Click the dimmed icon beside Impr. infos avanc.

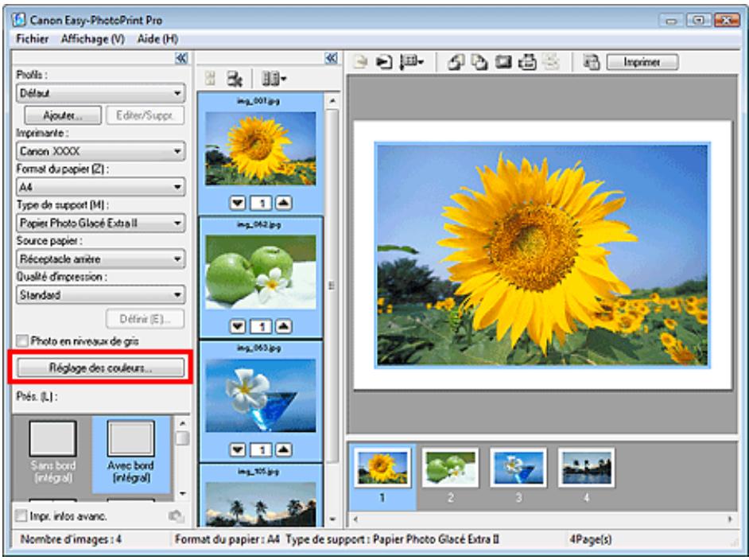point(177,516)
